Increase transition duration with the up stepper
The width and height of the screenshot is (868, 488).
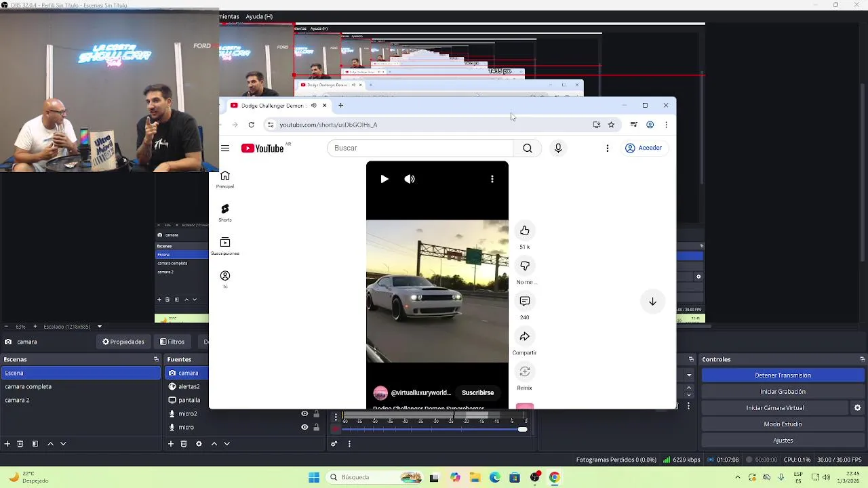(x=689, y=388)
